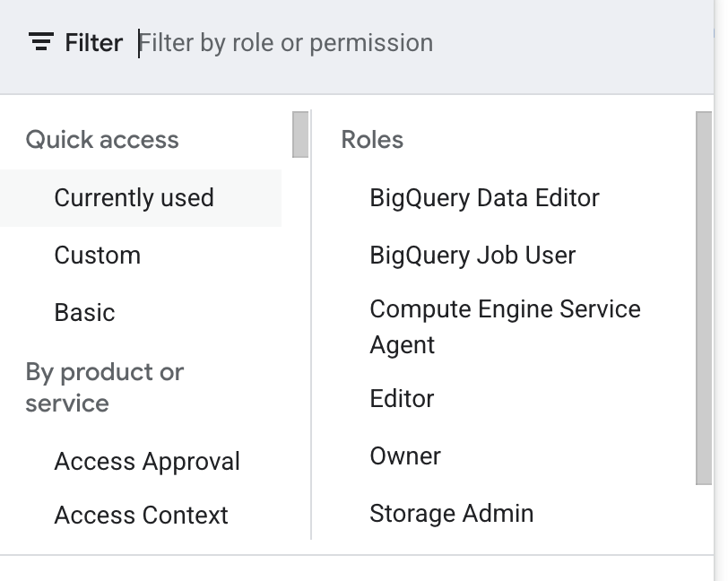Click the Roles column heading
The height and width of the screenshot is (581, 728).
click(x=372, y=140)
